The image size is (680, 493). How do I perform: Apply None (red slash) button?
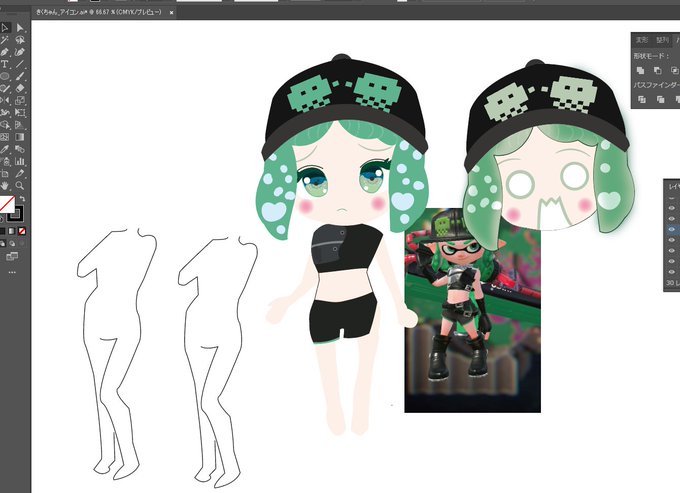pos(22,231)
